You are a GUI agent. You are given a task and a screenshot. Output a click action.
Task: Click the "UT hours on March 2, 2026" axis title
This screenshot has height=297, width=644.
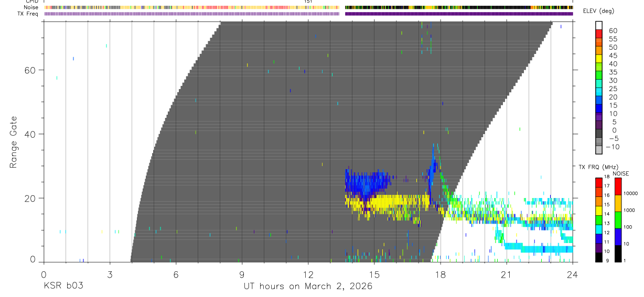308,286
